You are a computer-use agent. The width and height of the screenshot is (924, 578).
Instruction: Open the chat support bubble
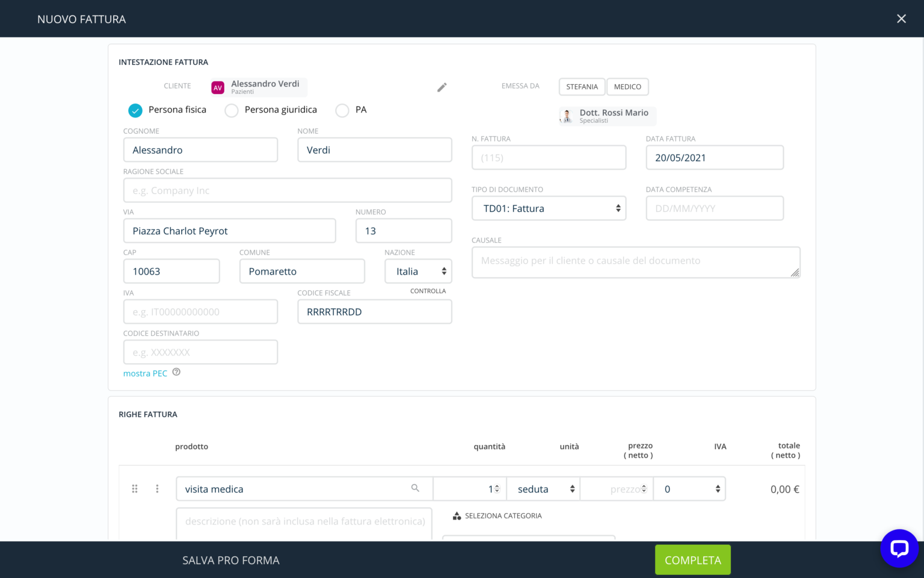899,548
